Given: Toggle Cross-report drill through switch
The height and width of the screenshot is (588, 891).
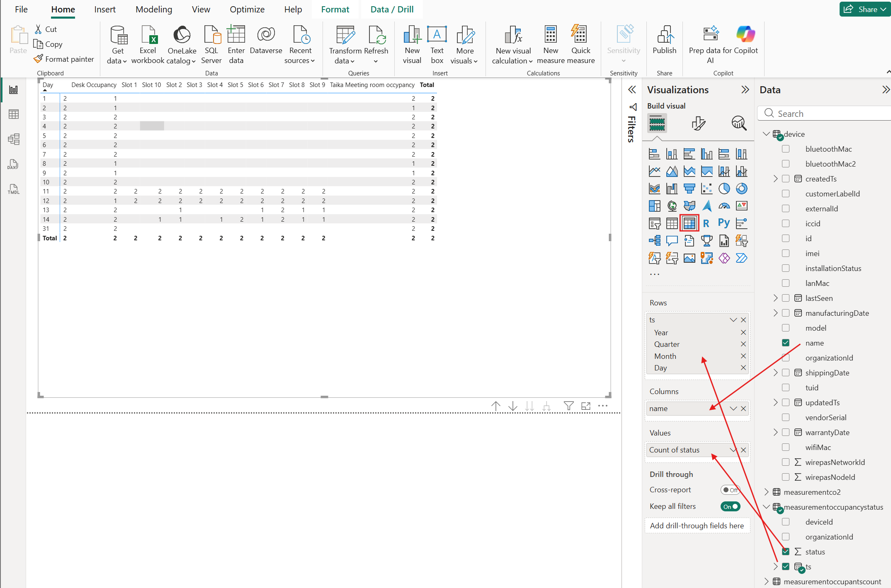Looking at the screenshot, I should [x=730, y=490].
